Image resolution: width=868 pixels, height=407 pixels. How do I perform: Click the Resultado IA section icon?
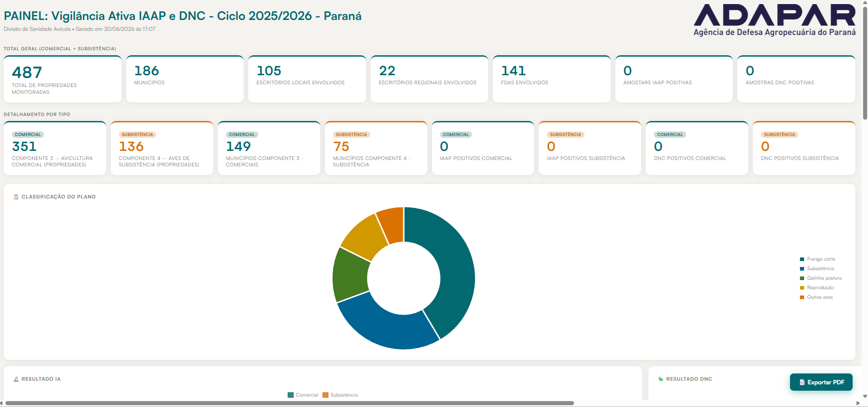tap(16, 379)
